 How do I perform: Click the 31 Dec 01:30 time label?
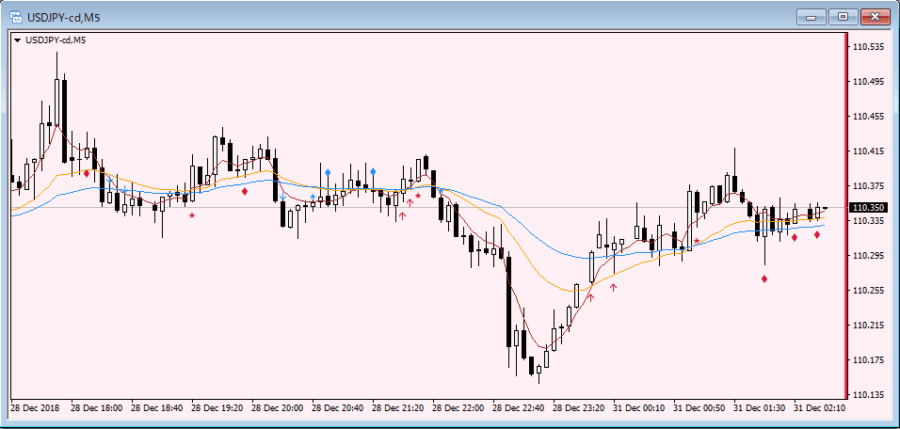point(759,408)
